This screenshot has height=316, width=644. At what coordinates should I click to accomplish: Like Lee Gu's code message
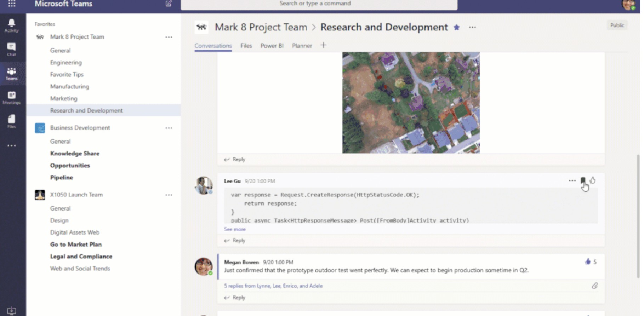click(593, 180)
